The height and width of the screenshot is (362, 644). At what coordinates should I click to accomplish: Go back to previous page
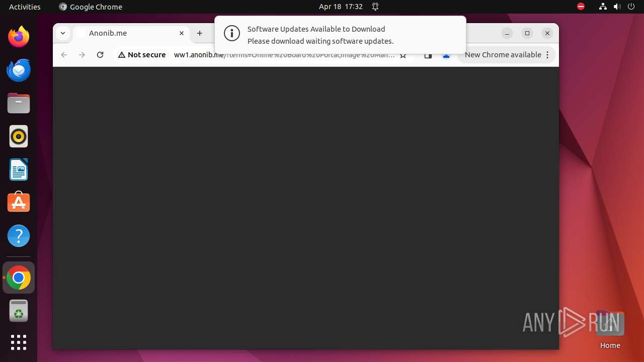tap(64, 55)
